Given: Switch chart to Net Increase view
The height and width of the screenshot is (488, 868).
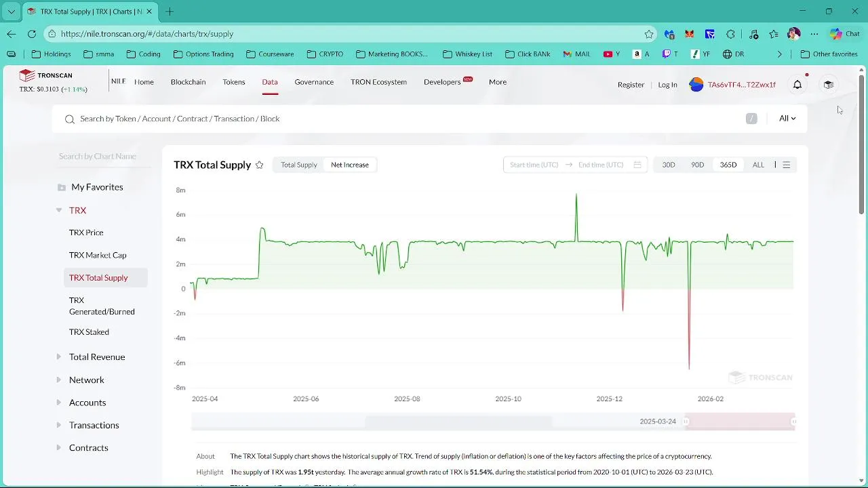Looking at the screenshot, I should 350,165.
